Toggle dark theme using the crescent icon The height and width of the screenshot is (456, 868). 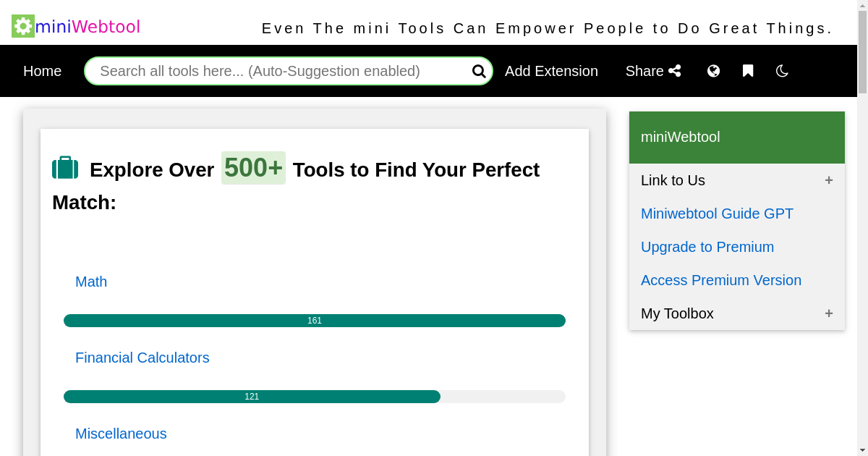tap(782, 71)
